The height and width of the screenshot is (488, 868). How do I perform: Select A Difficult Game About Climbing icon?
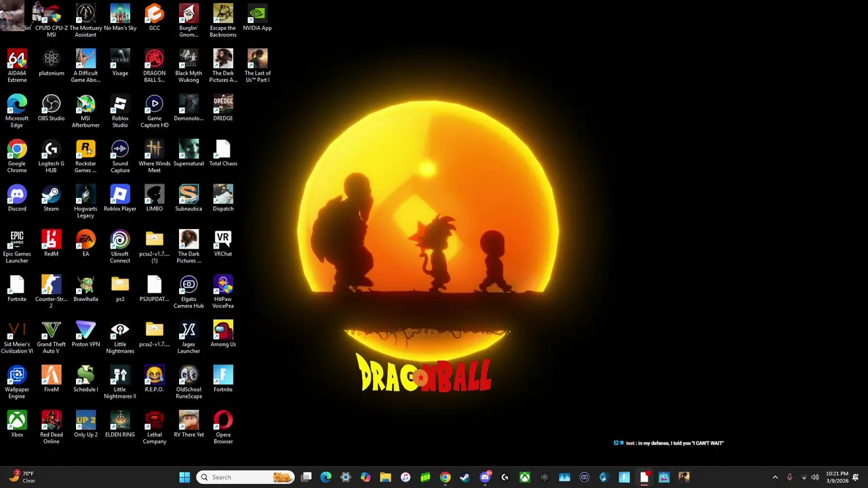point(85,66)
